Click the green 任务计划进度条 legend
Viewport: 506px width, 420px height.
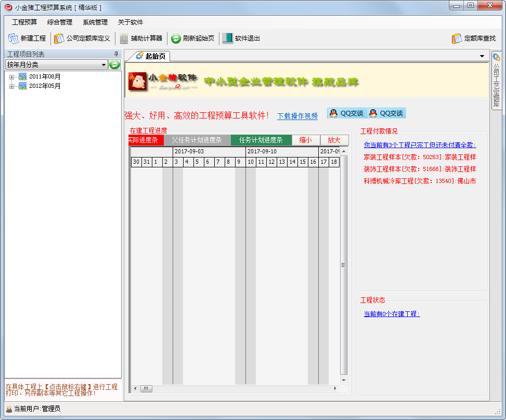point(261,140)
